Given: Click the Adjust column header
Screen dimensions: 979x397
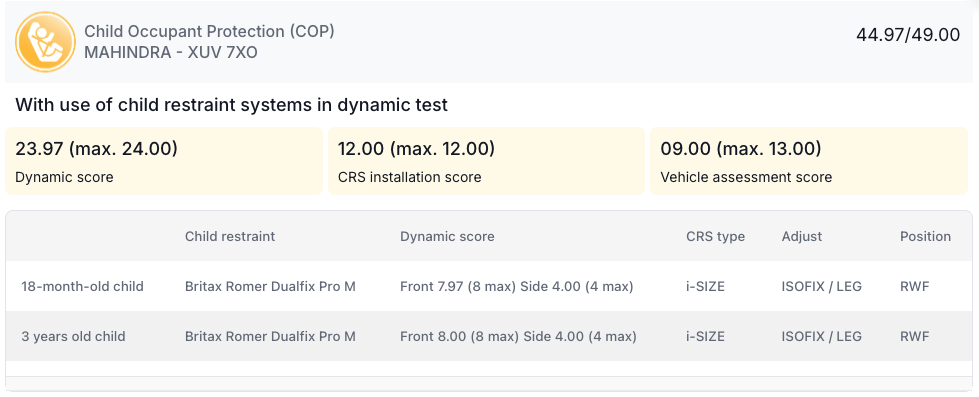Looking at the screenshot, I should click(x=802, y=237).
